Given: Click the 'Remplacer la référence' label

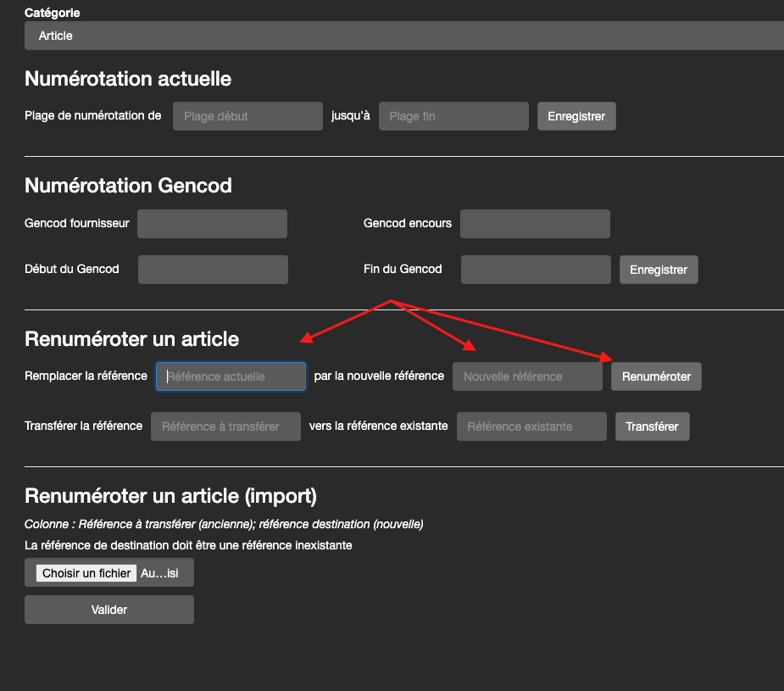Looking at the screenshot, I should [x=86, y=376].
